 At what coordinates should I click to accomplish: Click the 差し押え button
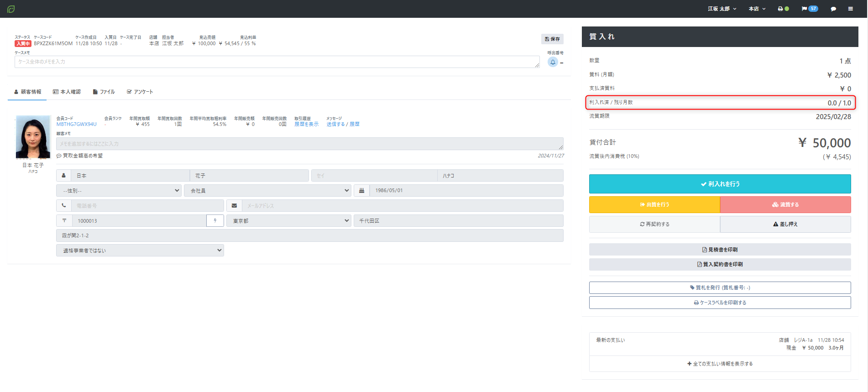pos(785,224)
